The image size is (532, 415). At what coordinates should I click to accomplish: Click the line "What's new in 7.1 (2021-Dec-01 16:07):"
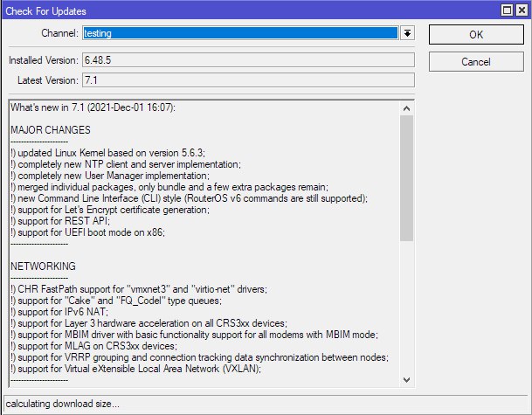tap(93, 107)
